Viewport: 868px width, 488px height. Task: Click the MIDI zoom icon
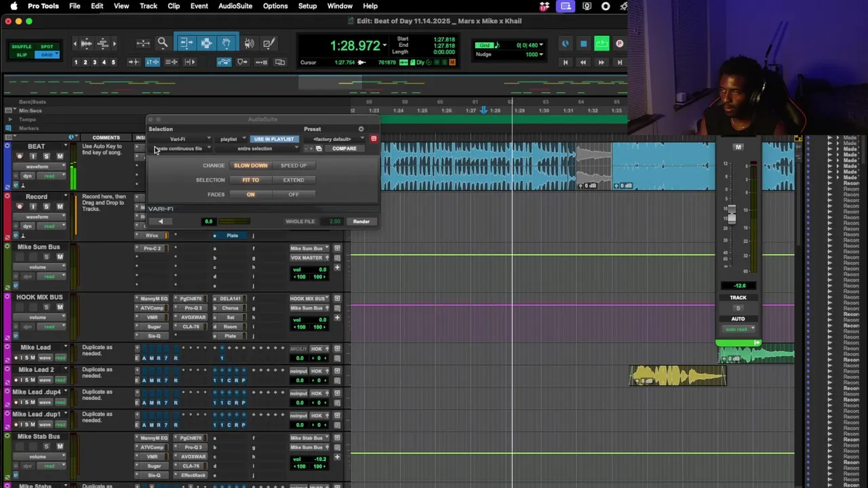[103, 43]
